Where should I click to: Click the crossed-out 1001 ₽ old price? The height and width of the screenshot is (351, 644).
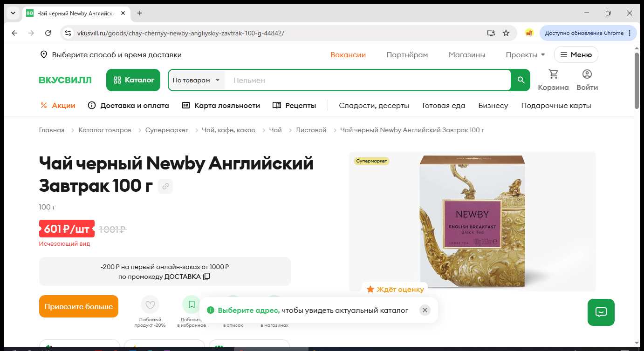113,229
